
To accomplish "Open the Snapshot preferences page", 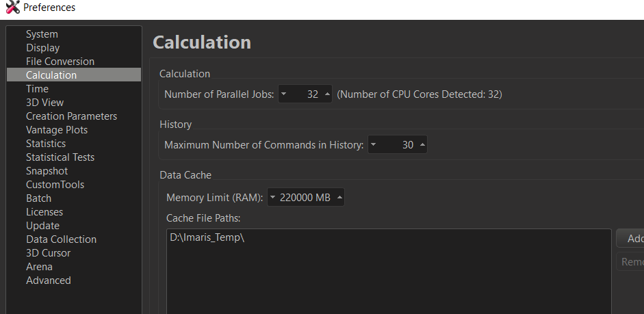I will (47, 171).
